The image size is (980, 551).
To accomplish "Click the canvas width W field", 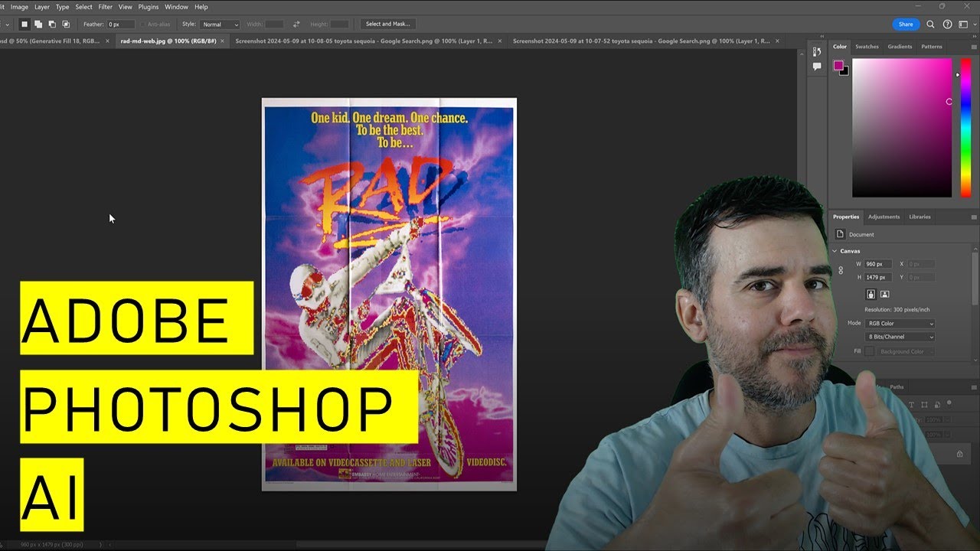I will pyautogui.click(x=877, y=264).
